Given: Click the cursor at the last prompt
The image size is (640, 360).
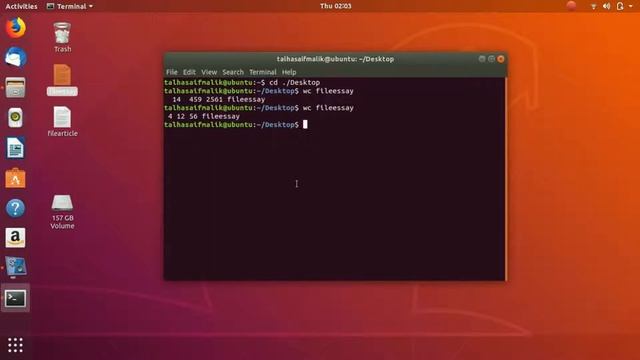Looking at the screenshot, I should pyautogui.click(x=305, y=124).
